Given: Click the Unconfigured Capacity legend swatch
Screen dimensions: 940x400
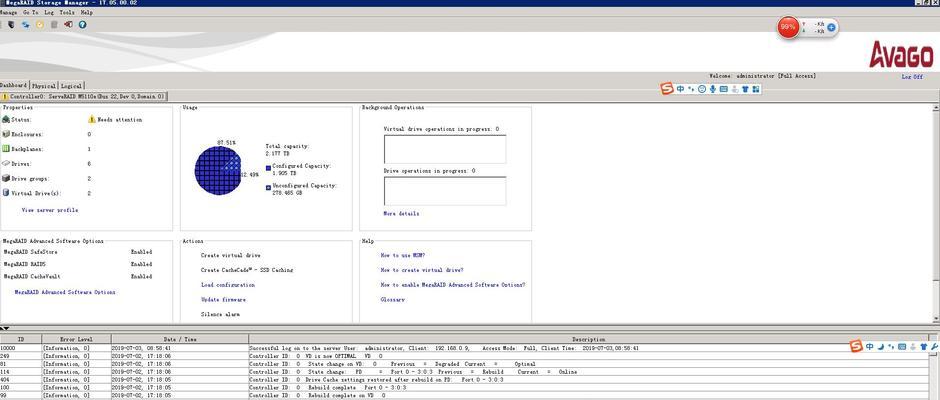Looking at the screenshot, I should 268,188.
